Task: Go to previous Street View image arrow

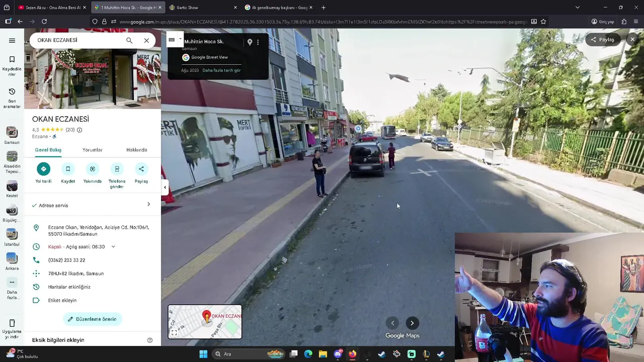Action: (392, 323)
